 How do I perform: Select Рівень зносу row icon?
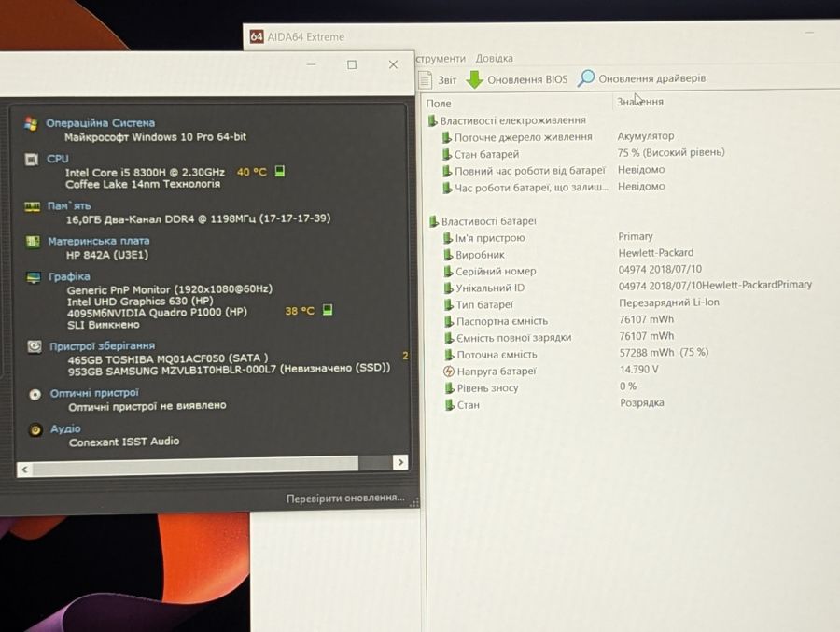(450, 388)
